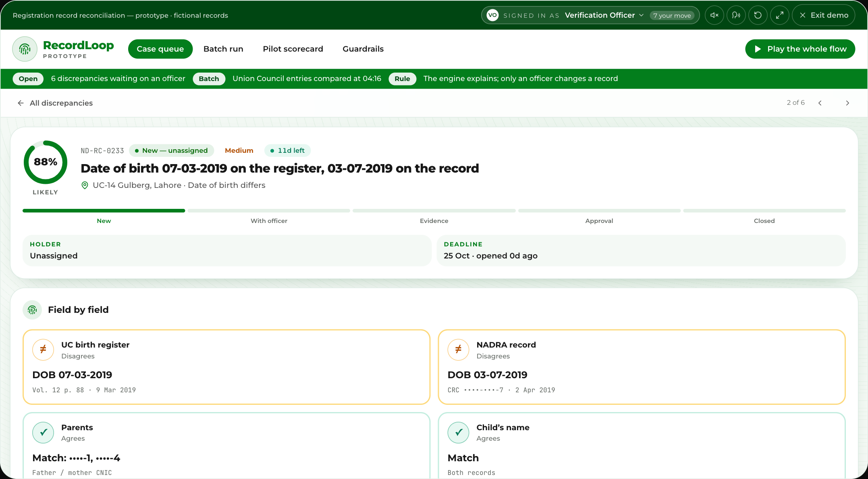Click the '7 your move' badge
Viewport: 868px width, 479px height.
tap(672, 16)
